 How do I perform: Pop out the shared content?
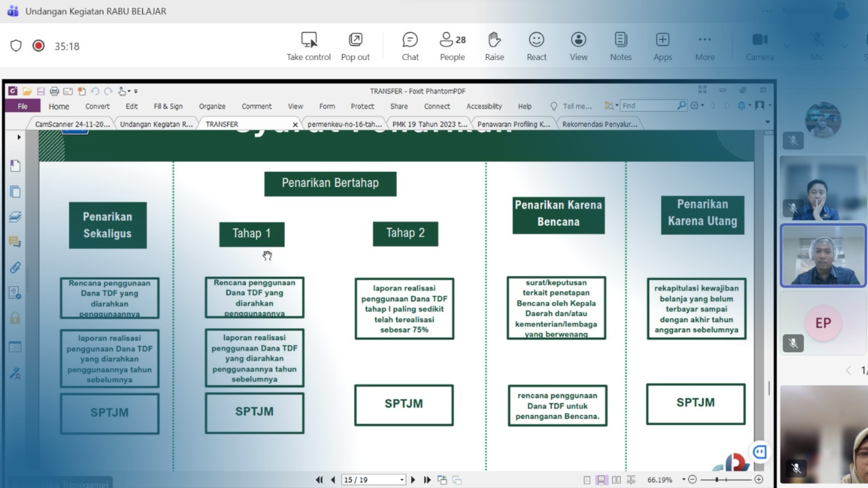[355, 46]
